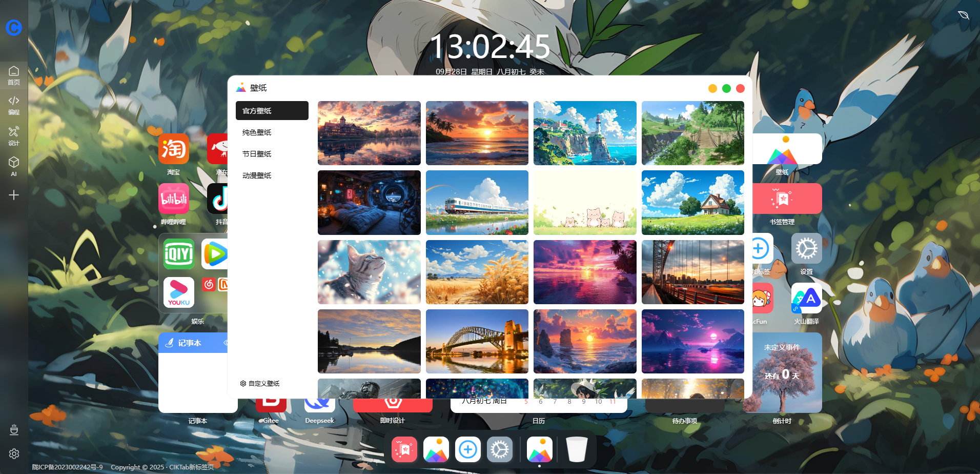Open 自定义壁纸 custom wallpaper settings
This screenshot has height=474, width=980.
260,384
